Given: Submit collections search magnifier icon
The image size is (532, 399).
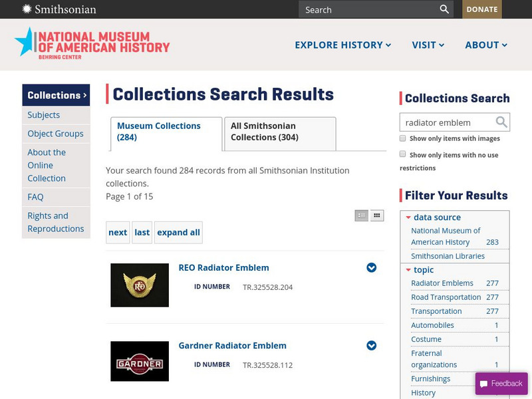Looking at the screenshot, I should [501, 122].
